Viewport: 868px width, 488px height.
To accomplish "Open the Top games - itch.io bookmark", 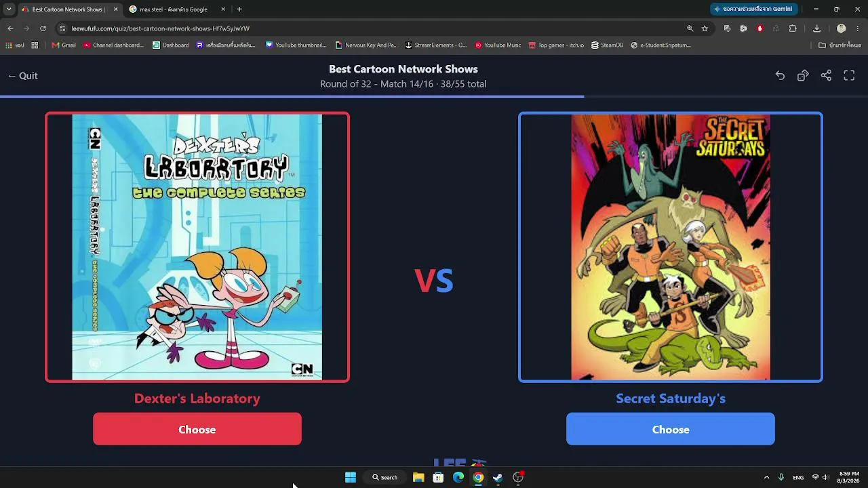I will tap(556, 45).
